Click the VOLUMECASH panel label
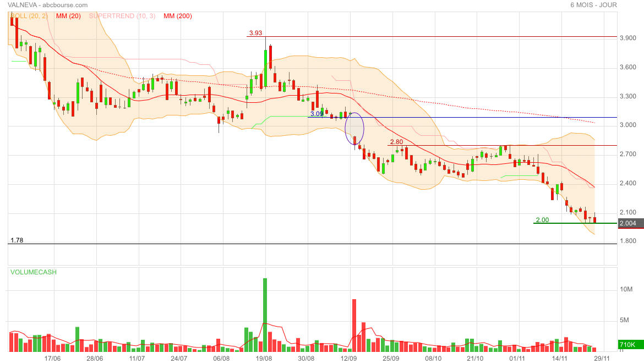644x364 pixels. [34, 272]
